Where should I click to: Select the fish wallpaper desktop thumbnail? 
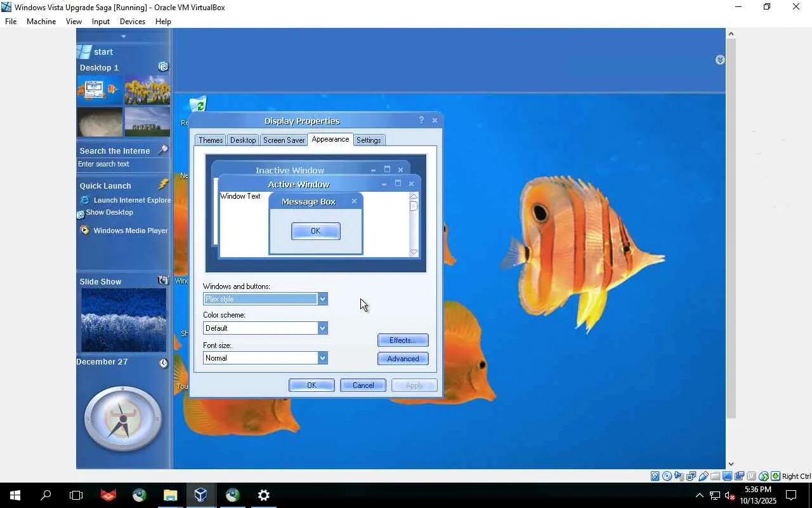pos(100,90)
